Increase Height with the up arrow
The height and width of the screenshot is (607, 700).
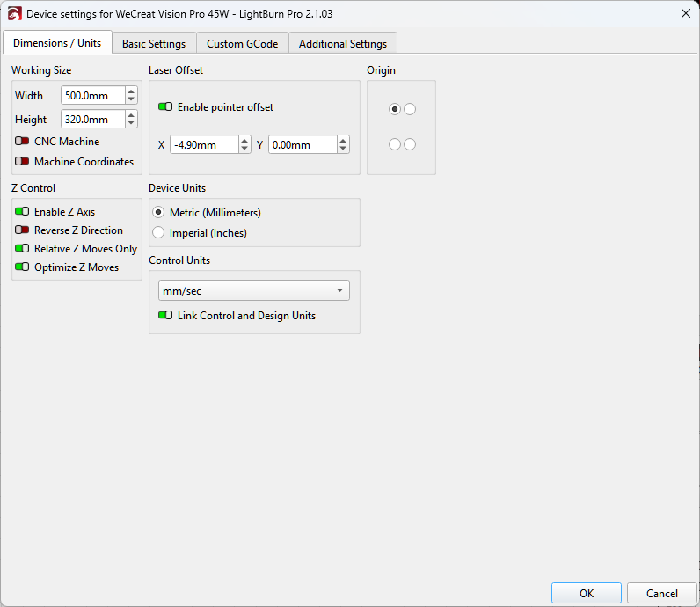click(131, 114)
